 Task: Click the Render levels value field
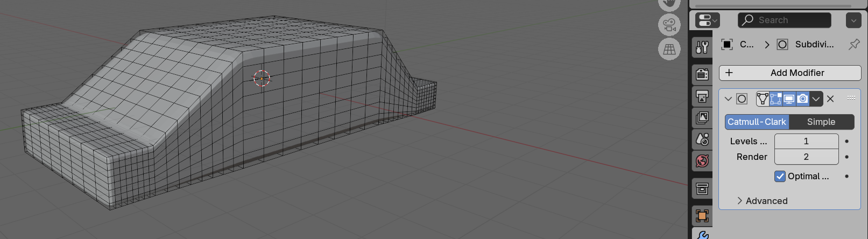pyautogui.click(x=806, y=157)
